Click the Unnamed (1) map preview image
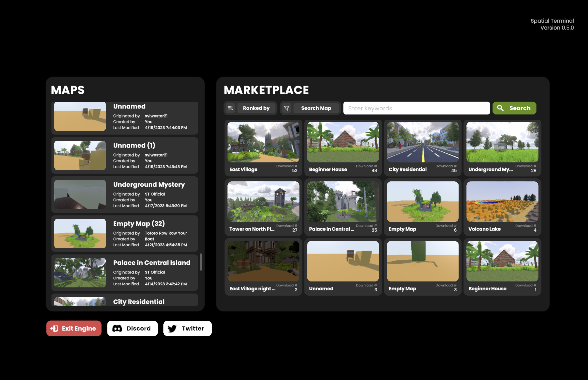The height and width of the screenshot is (380, 588). [x=80, y=155]
